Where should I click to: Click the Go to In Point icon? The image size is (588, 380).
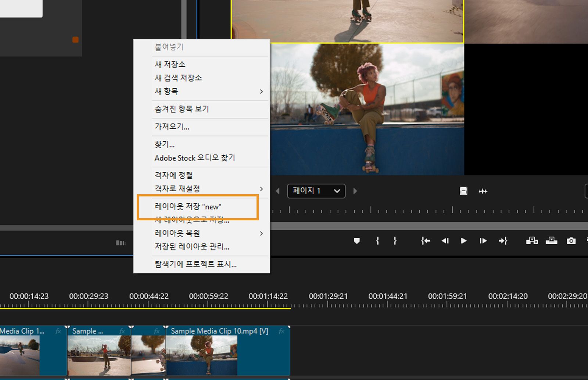coord(425,241)
